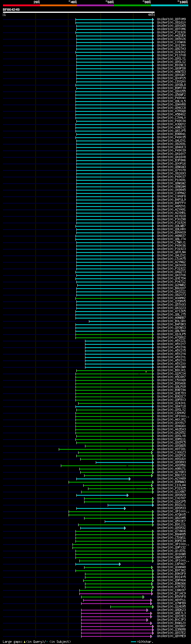
Task: Open hit UniRef100_A4ZUE4
Action: pyautogui.click(x=171, y=35)
